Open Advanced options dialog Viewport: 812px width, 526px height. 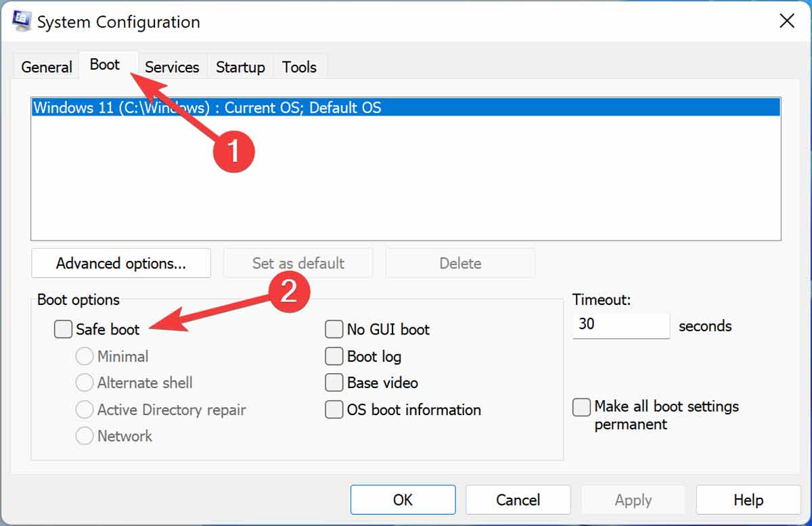pos(120,263)
